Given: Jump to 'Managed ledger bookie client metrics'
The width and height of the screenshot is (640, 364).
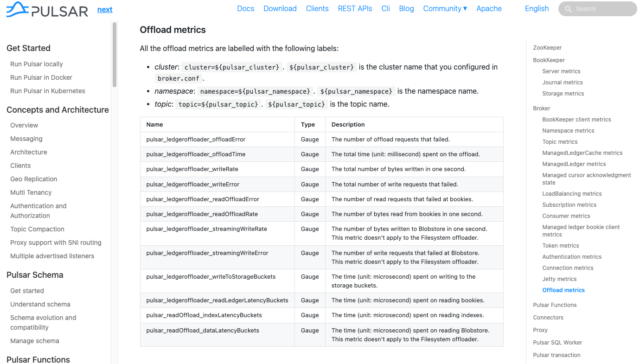Looking at the screenshot, I should coord(581,231).
